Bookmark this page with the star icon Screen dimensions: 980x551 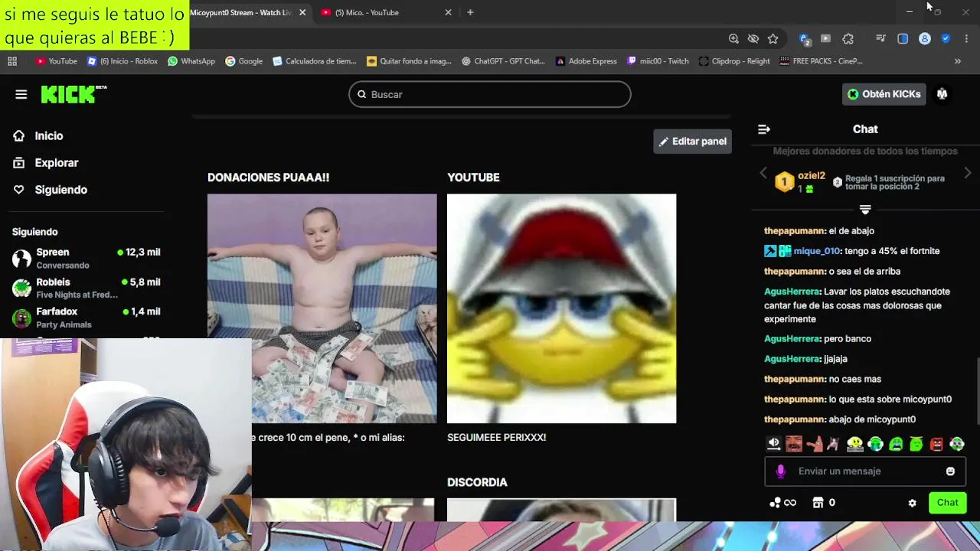tap(773, 38)
